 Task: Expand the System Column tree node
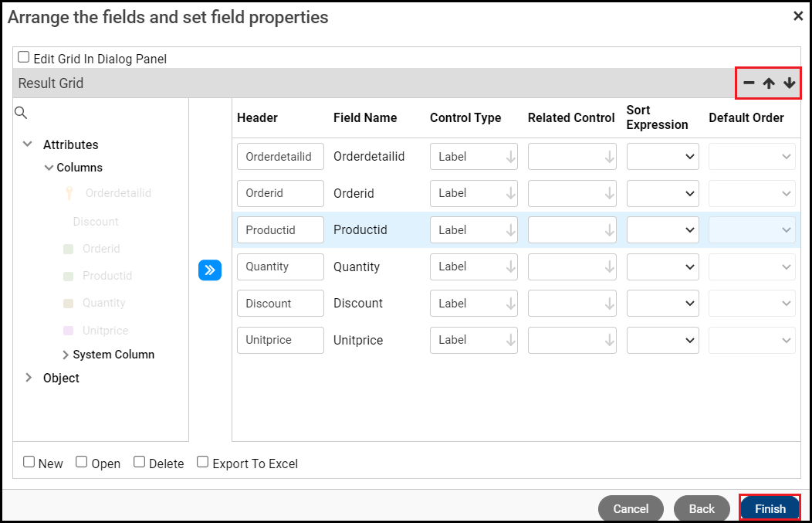point(66,355)
